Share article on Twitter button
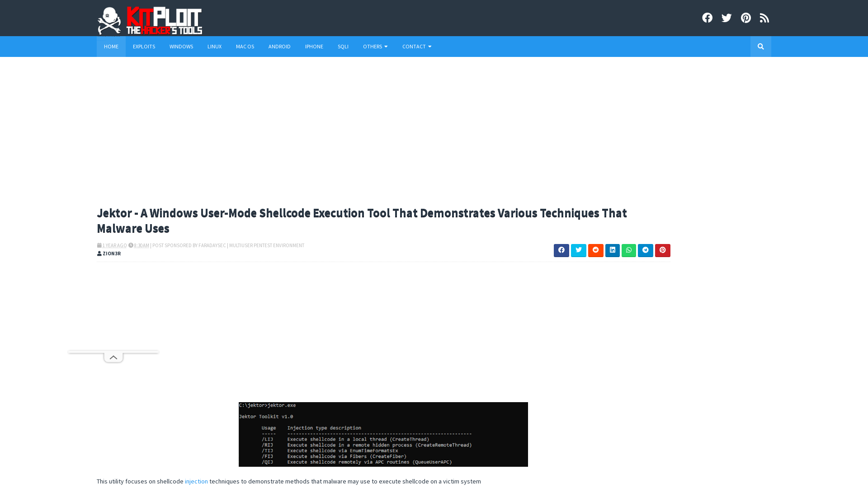The image size is (868, 488). (579, 250)
